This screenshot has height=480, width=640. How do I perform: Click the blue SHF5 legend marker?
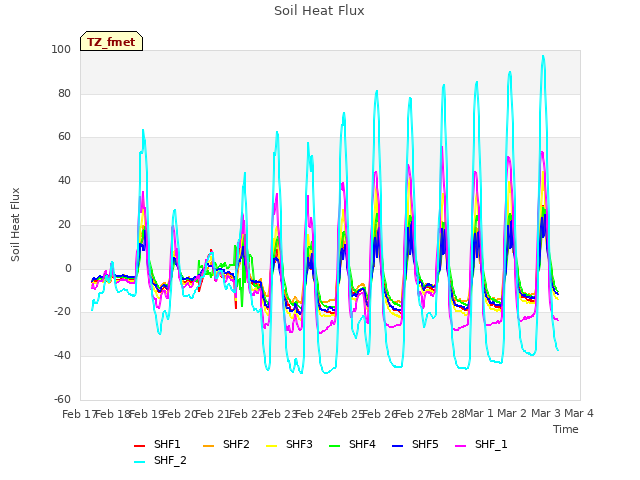[398, 446]
